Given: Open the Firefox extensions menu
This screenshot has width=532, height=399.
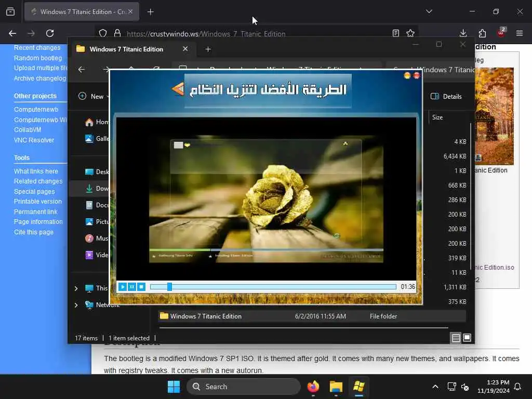Looking at the screenshot, I should click(x=482, y=33).
